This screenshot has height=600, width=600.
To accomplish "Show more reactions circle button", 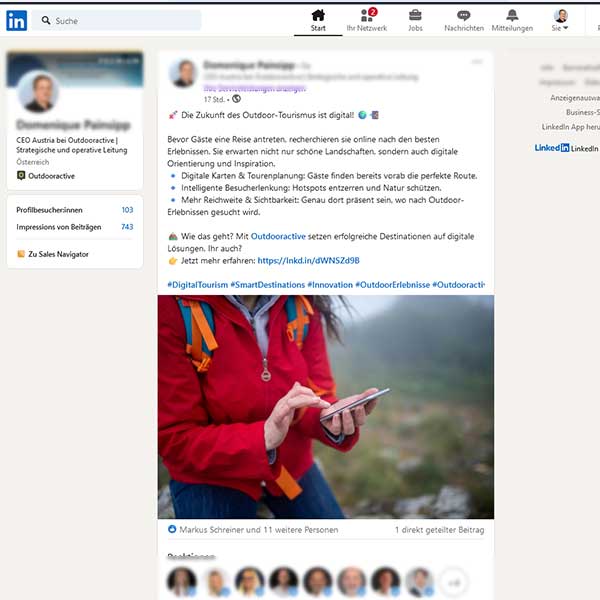I will [x=454, y=583].
